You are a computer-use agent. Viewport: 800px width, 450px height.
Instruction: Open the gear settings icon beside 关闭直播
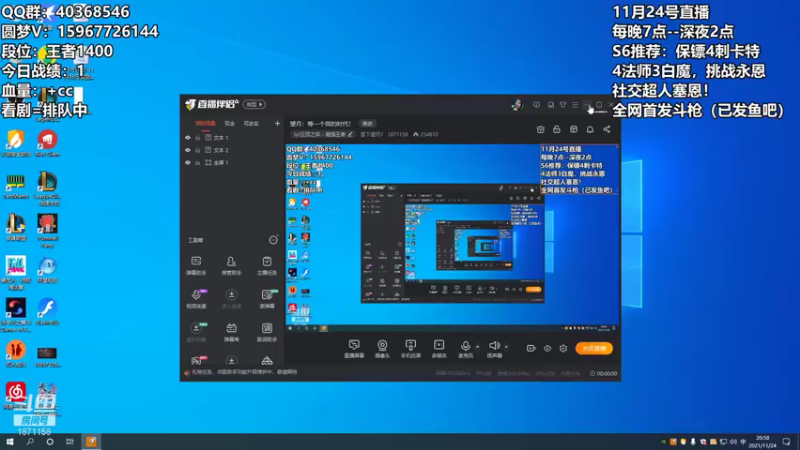point(563,348)
